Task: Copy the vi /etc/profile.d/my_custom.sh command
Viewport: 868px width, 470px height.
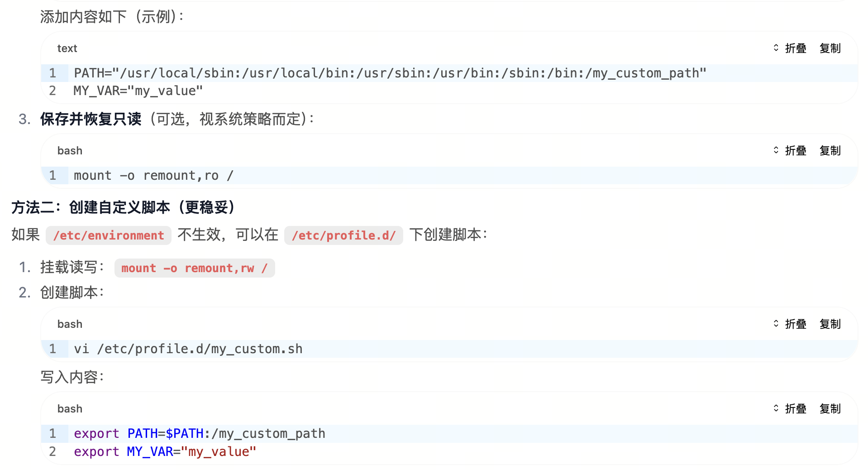Action: (830, 324)
